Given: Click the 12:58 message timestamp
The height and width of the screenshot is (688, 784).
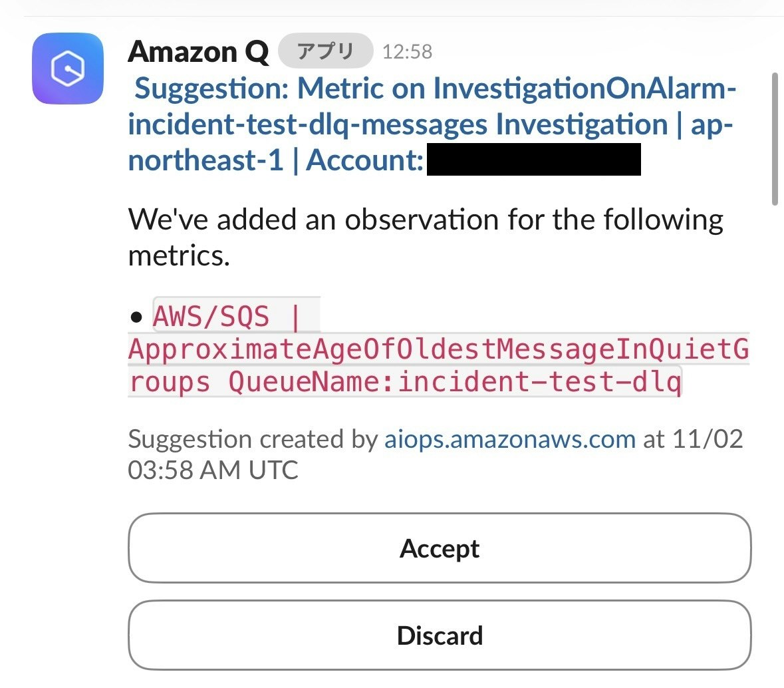Looking at the screenshot, I should click(x=407, y=52).
